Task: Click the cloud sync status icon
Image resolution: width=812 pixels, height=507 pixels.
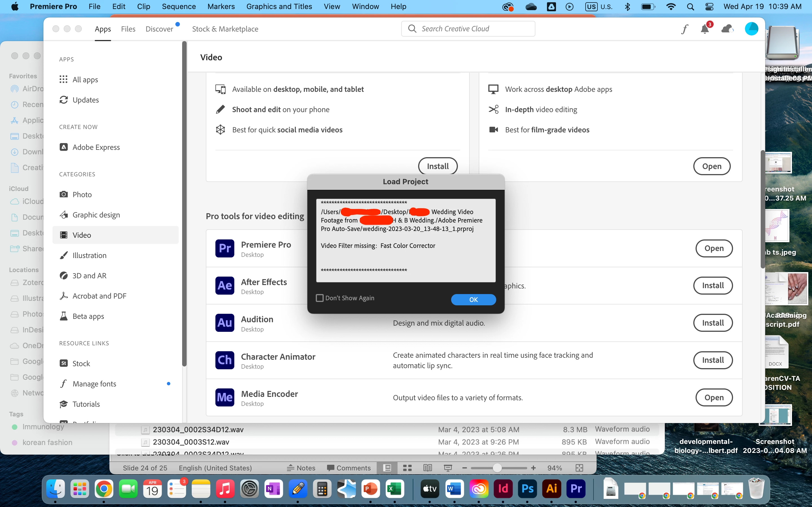Action: (727, 29)
